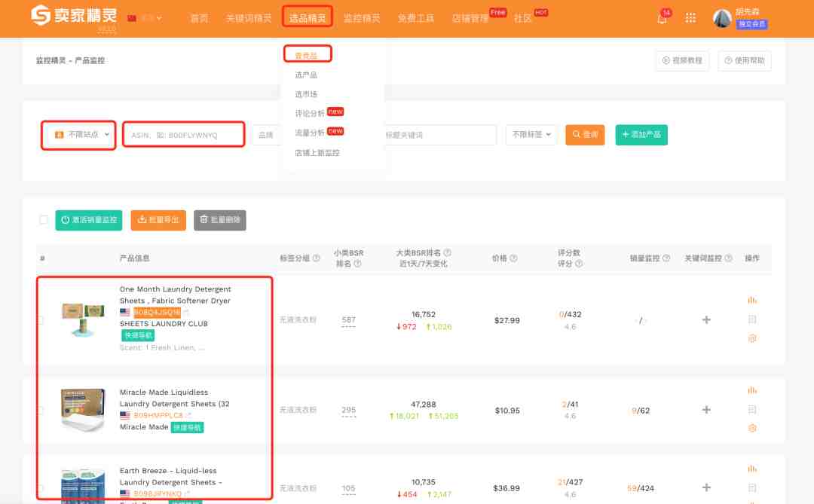The image size is (814, 504).
Task: Click the green 添加产品 button
Action: coord(641,135)
